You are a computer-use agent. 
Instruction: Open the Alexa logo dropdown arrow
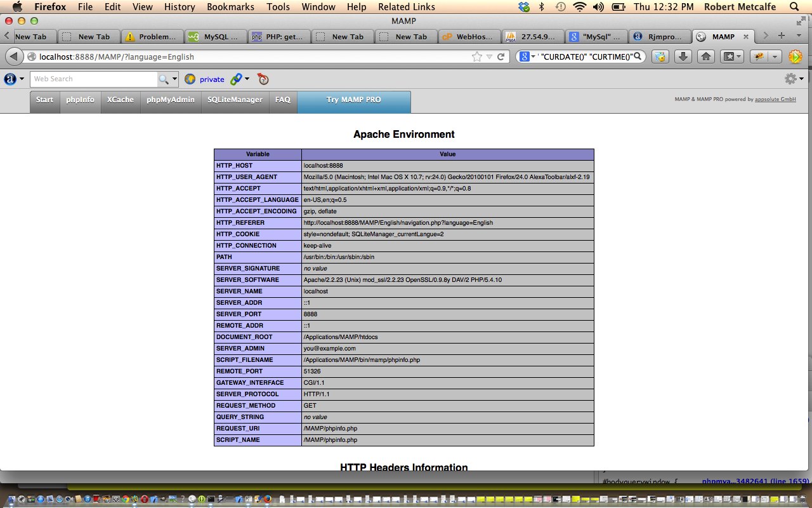tap(22, 79)
